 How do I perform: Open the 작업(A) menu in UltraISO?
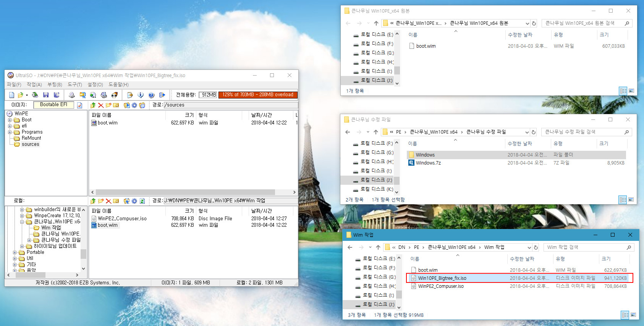34,85
